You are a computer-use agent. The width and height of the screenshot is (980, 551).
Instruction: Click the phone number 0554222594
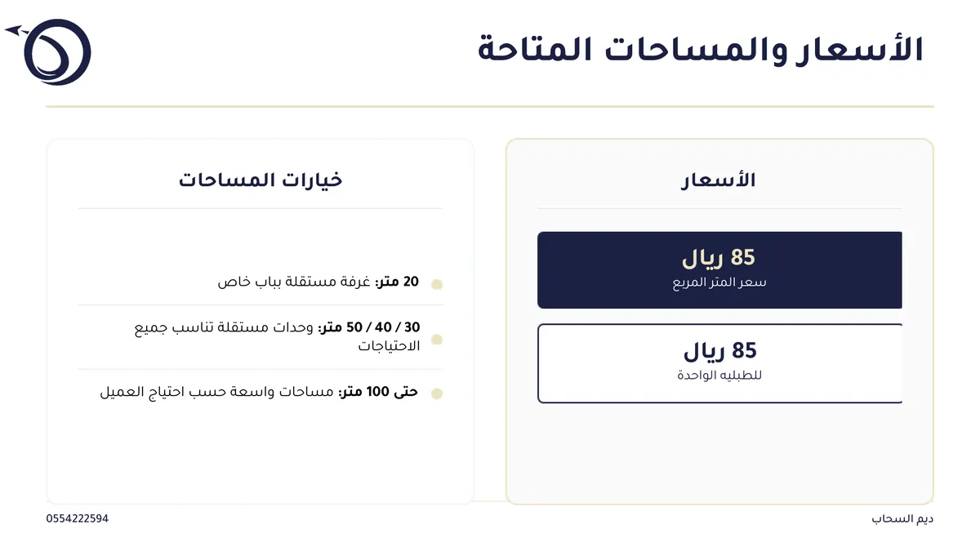78,519
